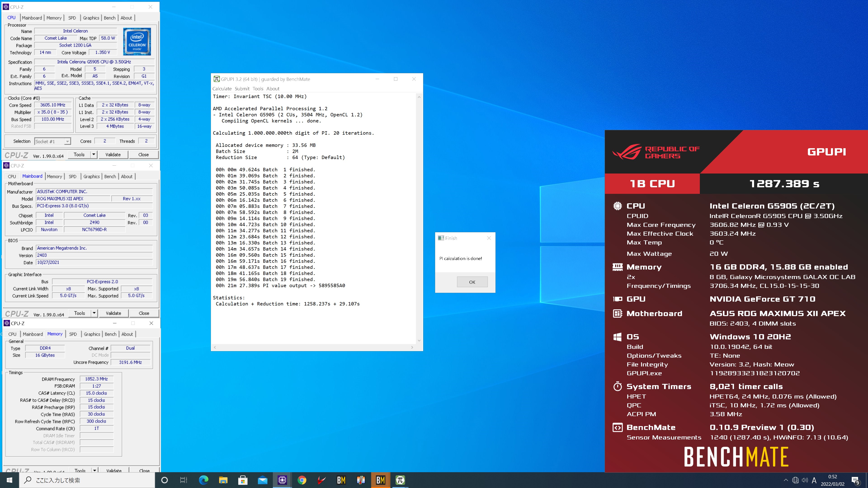Toggle the IME input mode A indicator

tap(814, 480)
